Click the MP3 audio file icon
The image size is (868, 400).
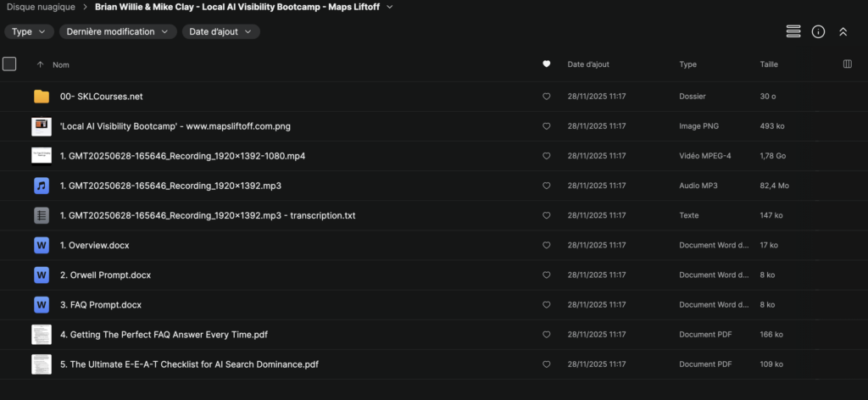point(42,186)
